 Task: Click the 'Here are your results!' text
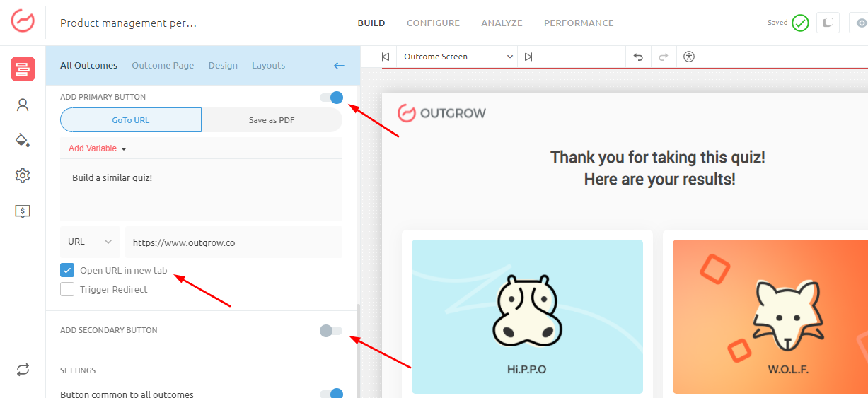pos(659,179)
